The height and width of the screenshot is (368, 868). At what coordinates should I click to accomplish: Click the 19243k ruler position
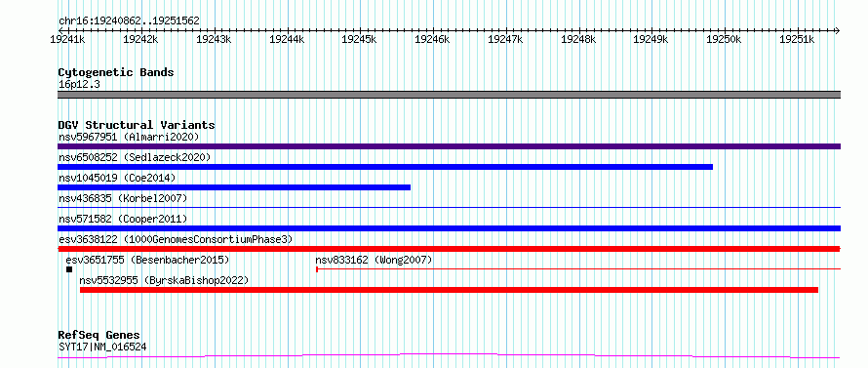(214, 39)
